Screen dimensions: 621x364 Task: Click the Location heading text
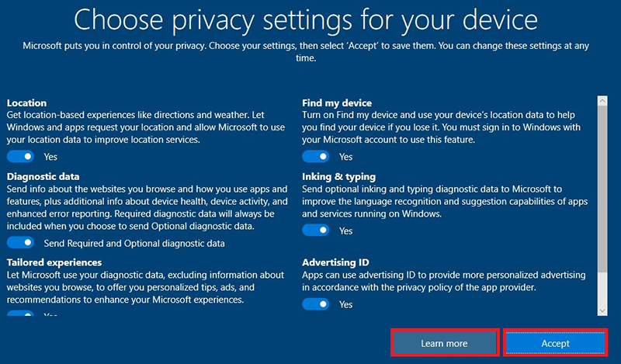tap(26, 103)
